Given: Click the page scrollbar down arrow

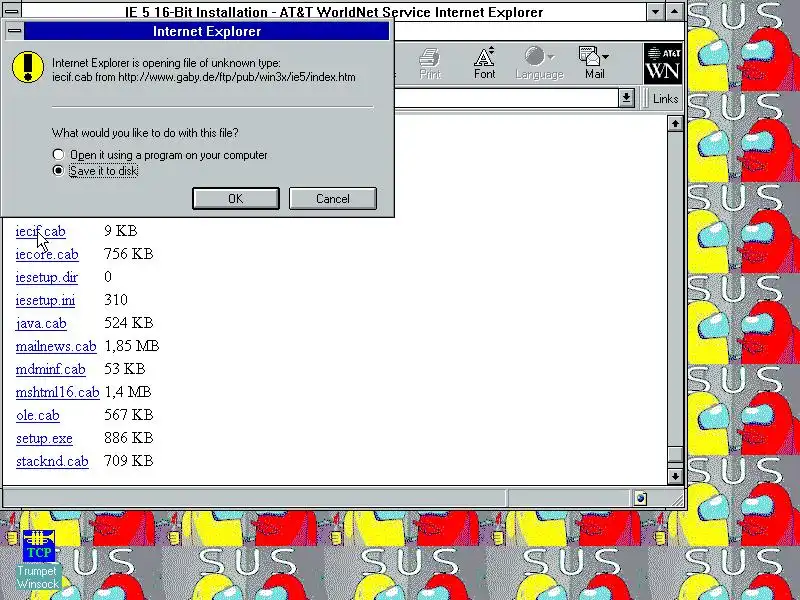Looking at the screenshot, I should pos(675,477).
